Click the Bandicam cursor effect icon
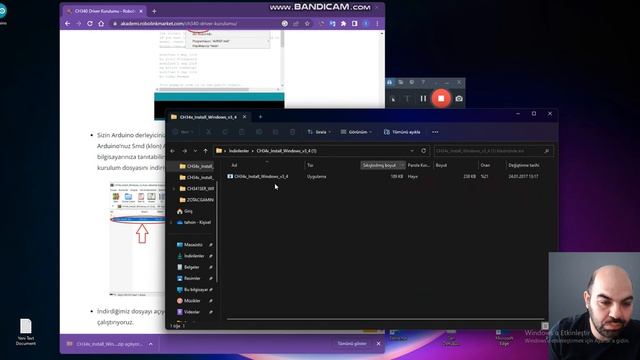This screenshot has width=640, height=360. [393, 99]
